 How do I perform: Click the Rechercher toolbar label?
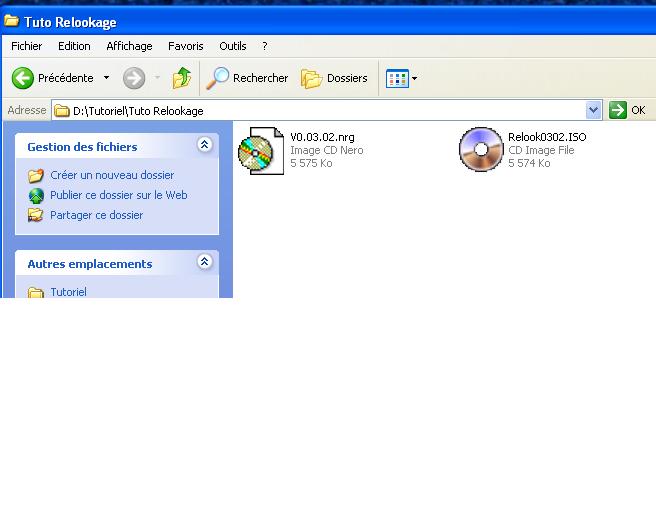(261, 78)
